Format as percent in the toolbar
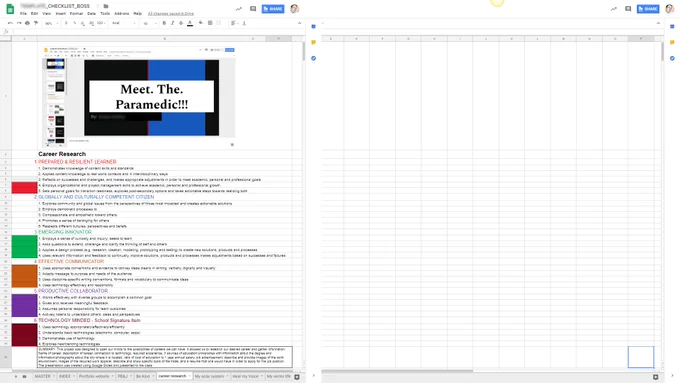The height and width of the screenshot is (383, 680). tap(75, 23)
